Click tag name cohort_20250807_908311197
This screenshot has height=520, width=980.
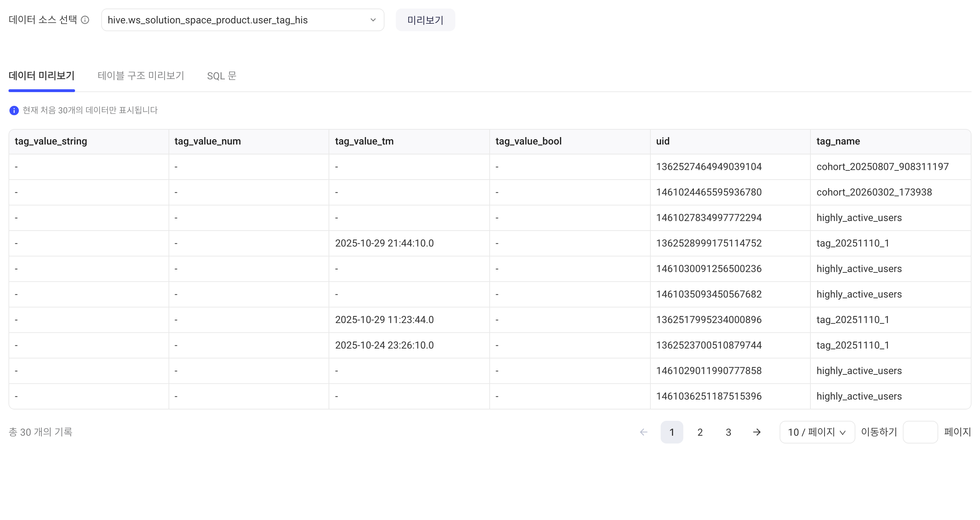coord(883,167)
